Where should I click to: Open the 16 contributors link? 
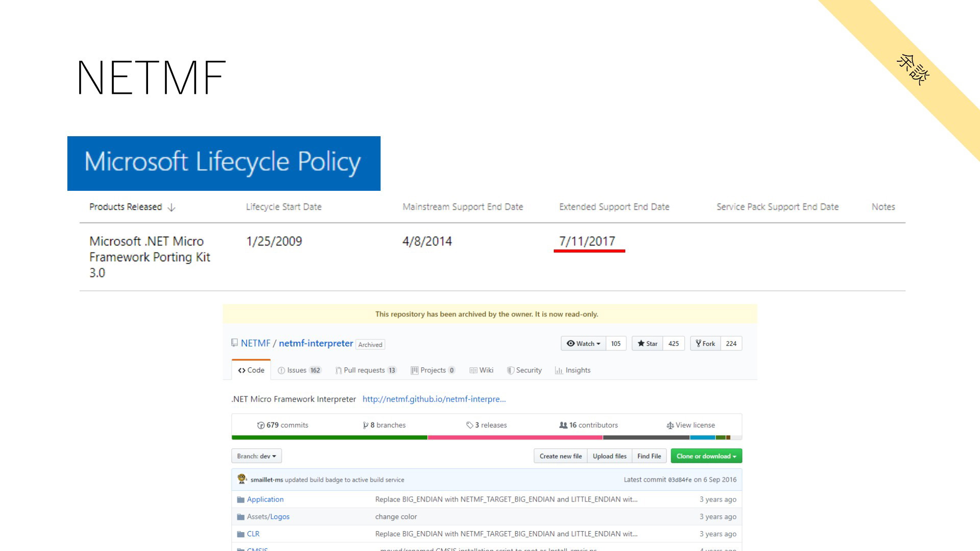point(589,425)
